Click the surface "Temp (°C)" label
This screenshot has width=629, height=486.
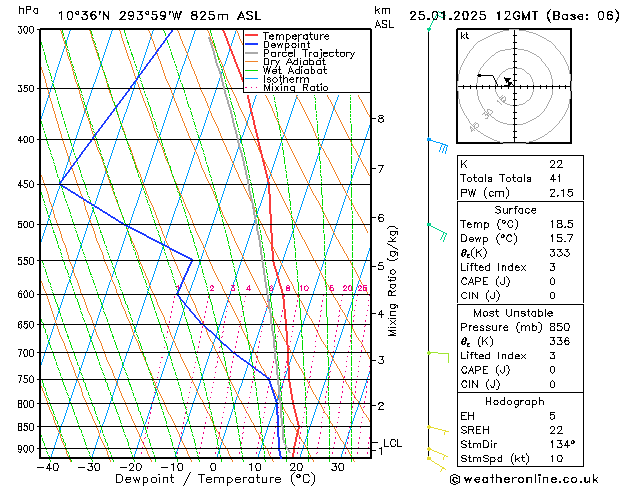(489, 224)
